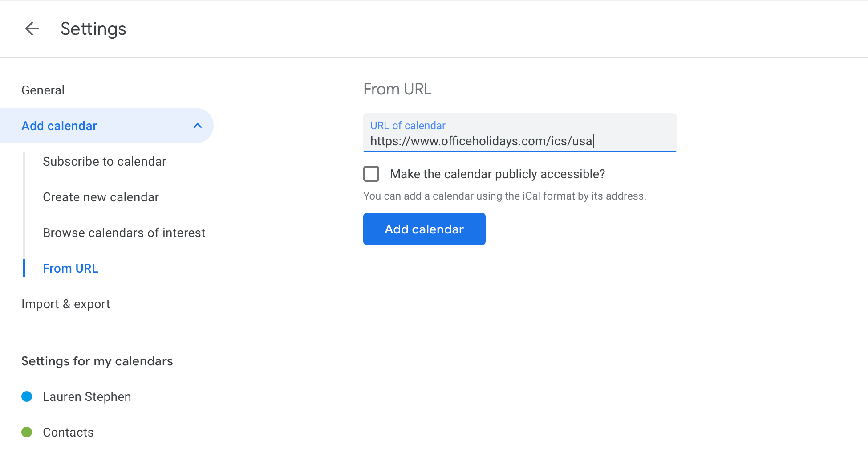Click the Settings page title

pyautogui.click(x=93, y=29)
